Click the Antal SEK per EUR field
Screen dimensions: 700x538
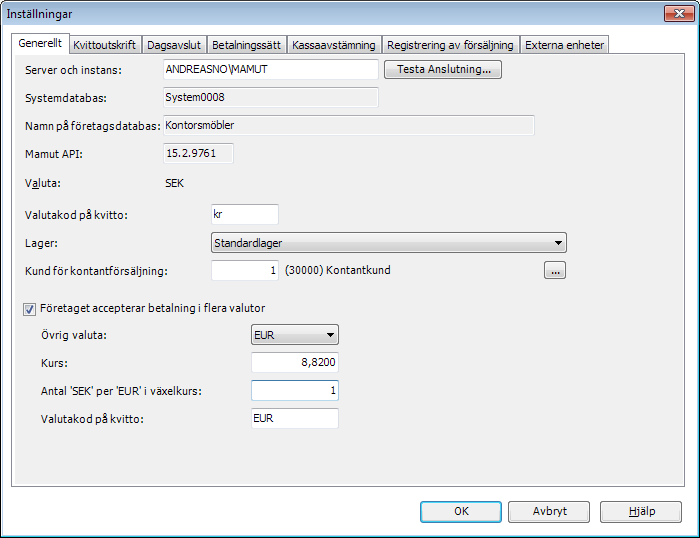(295, 391)
